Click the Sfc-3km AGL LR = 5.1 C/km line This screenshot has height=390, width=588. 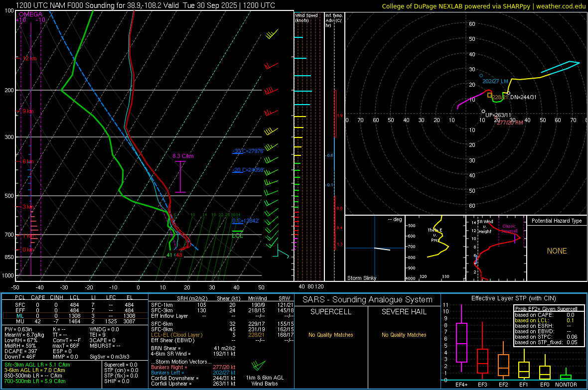37,365
